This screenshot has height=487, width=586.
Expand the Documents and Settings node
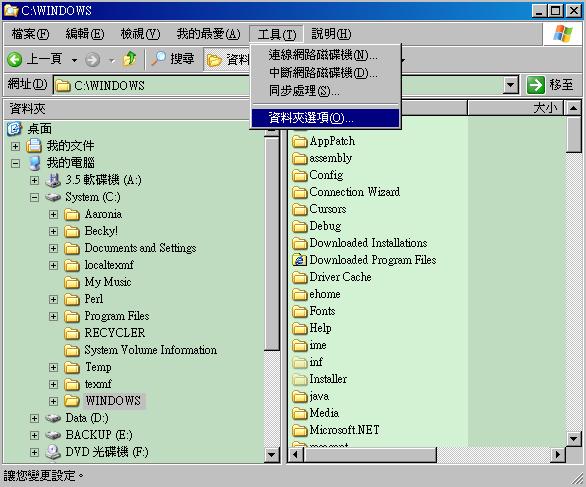tap(53, 248)
